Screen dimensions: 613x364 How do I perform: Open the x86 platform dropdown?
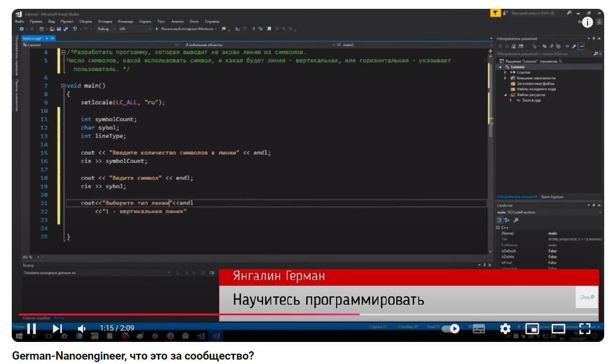tap(135, 29)
